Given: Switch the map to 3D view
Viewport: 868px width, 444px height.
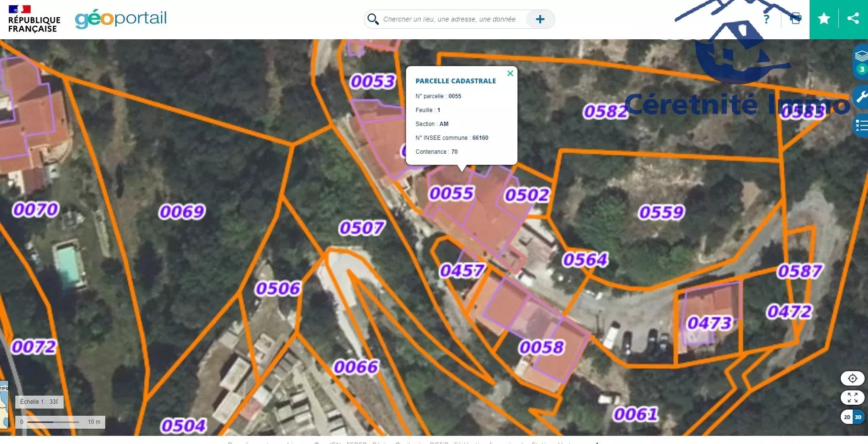Looking at the screenshot, I should pos(858,417).
